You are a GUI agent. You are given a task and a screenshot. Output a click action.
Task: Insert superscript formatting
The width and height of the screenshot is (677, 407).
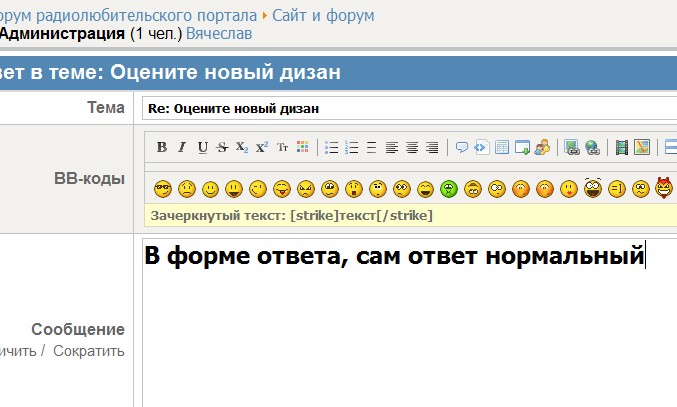tap(262, 147)
